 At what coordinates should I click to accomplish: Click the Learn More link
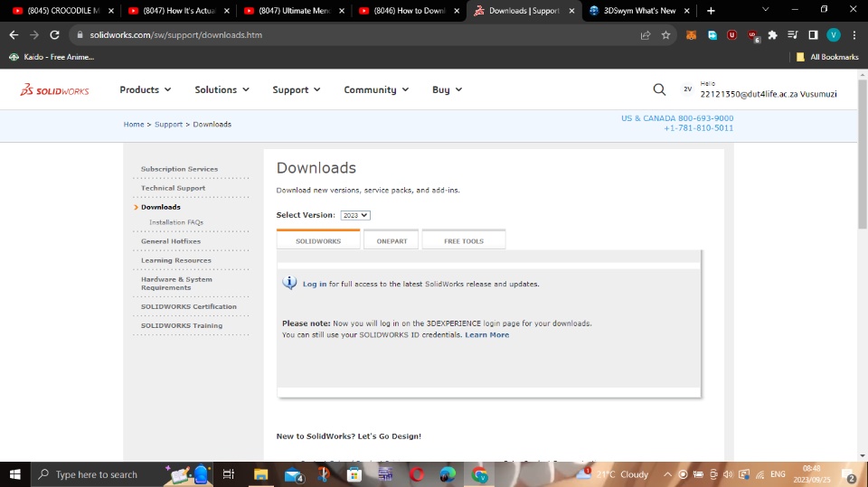pyautogui.click(x=487, y=335)
